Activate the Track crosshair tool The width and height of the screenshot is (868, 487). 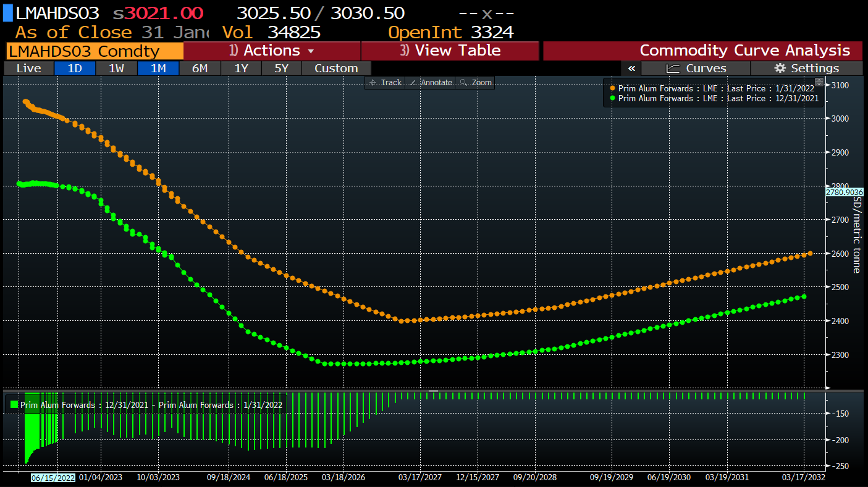pos(373,83)
